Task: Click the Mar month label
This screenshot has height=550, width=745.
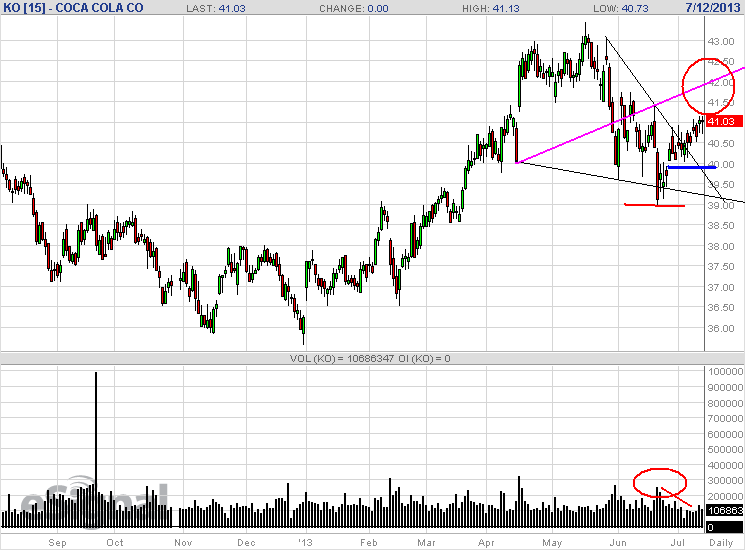Action: tap(426, 542)
